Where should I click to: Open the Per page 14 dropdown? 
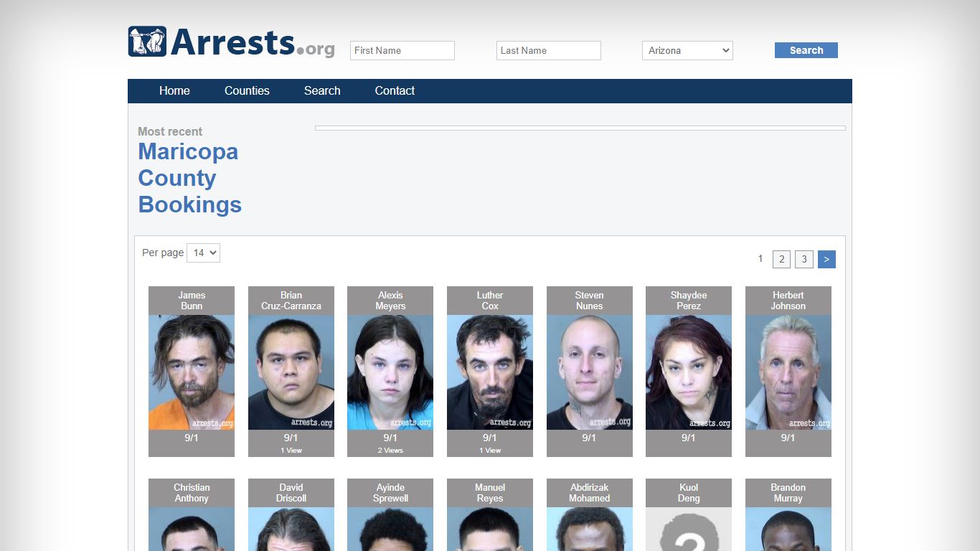click(203, 253)
